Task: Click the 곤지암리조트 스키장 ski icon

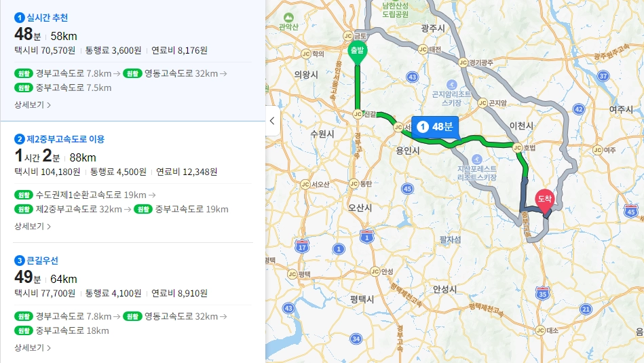Action: pos(452,85)
